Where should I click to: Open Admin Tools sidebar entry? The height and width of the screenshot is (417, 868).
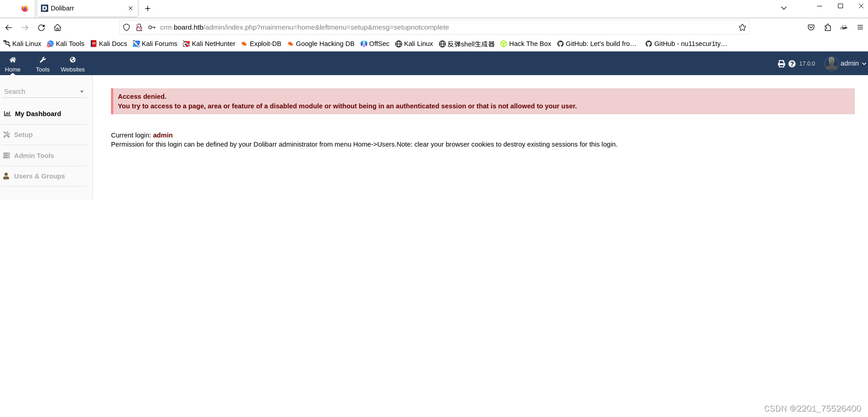(34, 156)
